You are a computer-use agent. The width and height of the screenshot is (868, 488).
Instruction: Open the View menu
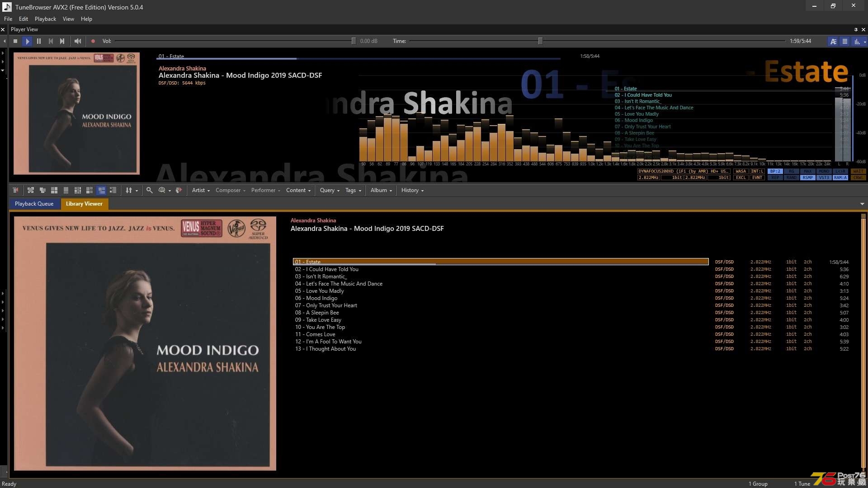[68, 19]
